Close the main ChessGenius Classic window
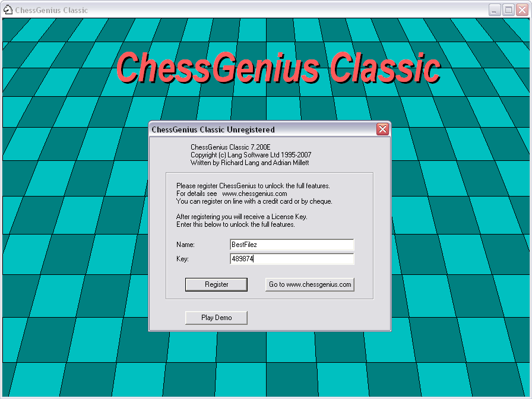Image resolution: width=532 pixels, height=399 pixels. tap(522, 9)
